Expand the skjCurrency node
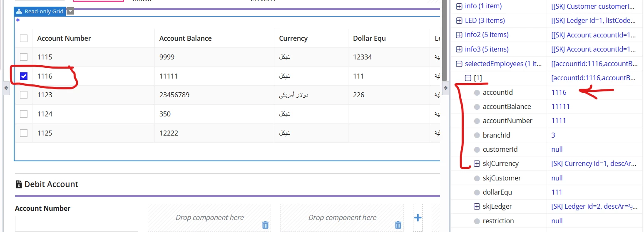Image resolution: width=644 pixels, height=232 pixels. point(477,164)
